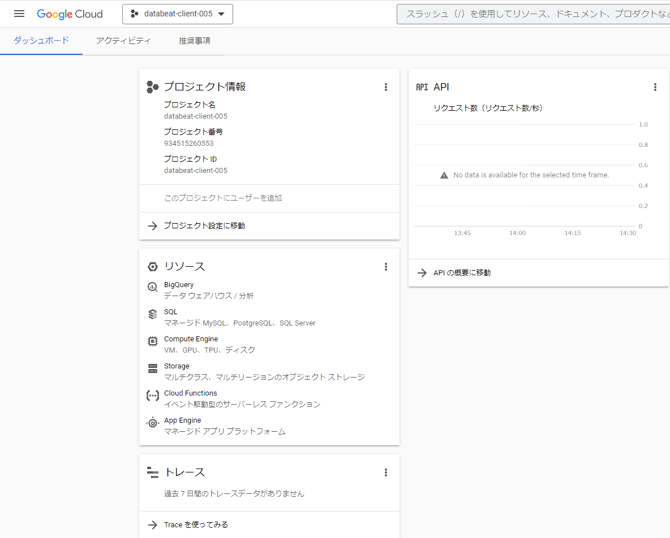Viewport: 670px width, 538px height.
Task: Click the Cloud Functions icon
Action: 153,396
